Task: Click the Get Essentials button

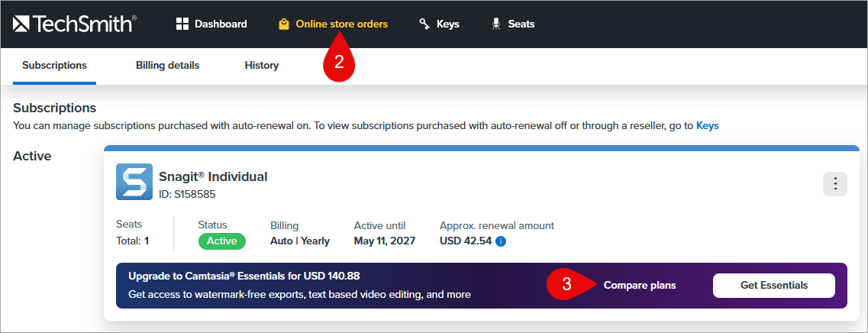Action: click(774, 286)
